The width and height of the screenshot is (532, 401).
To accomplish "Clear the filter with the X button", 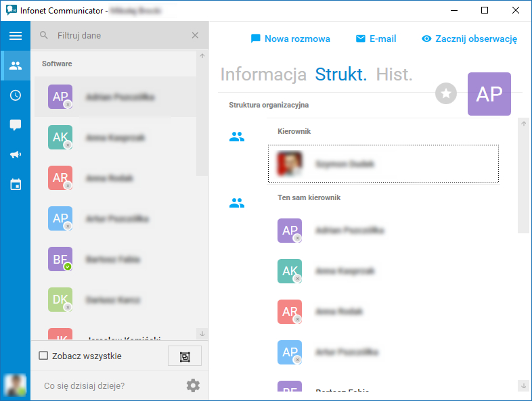I will (x=195, y=35).
